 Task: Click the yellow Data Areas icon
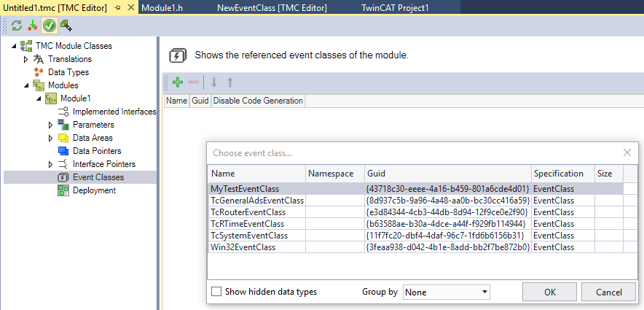point(63,138)
